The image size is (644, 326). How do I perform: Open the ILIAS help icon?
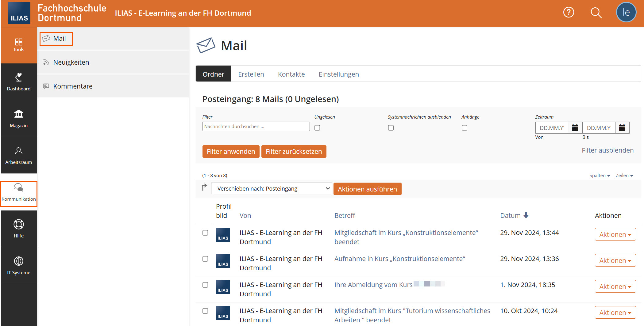[569, 12]
